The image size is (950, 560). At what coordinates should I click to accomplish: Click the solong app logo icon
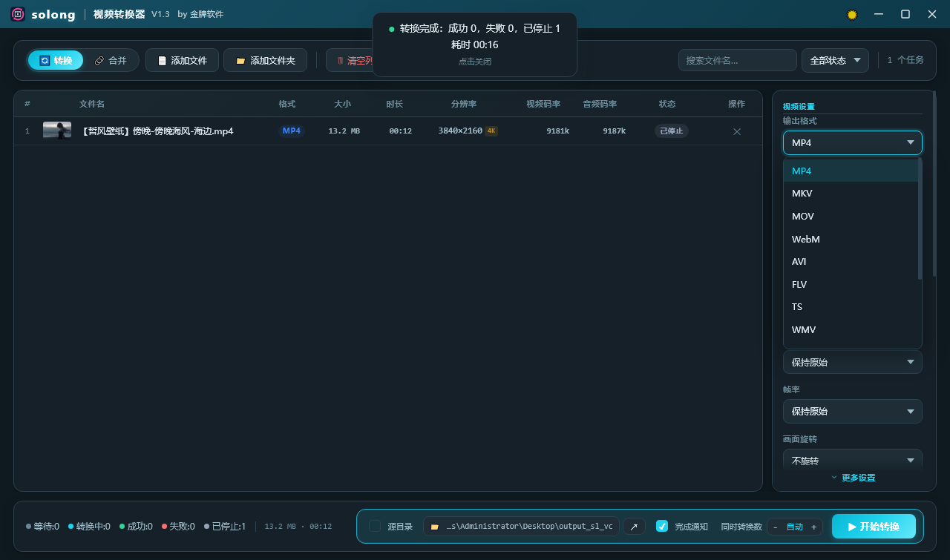coord(16,14)
